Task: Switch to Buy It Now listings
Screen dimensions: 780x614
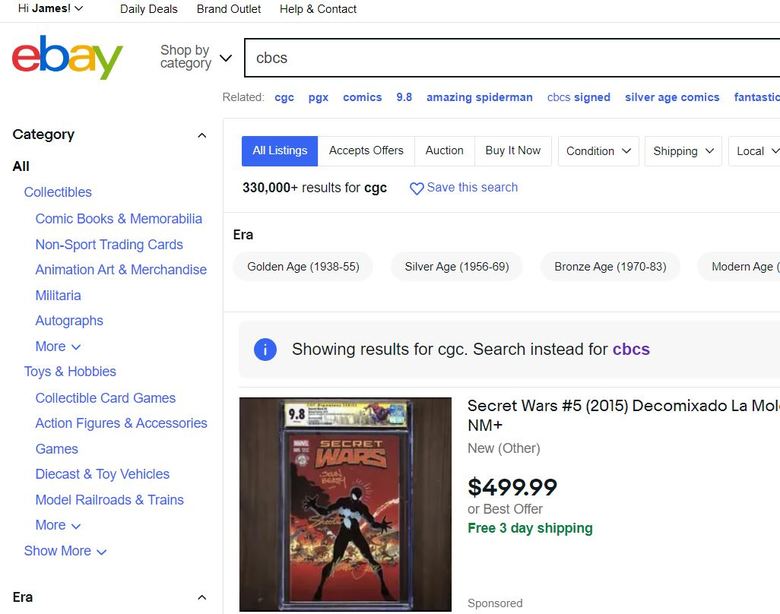Action: tap(513, 151)
